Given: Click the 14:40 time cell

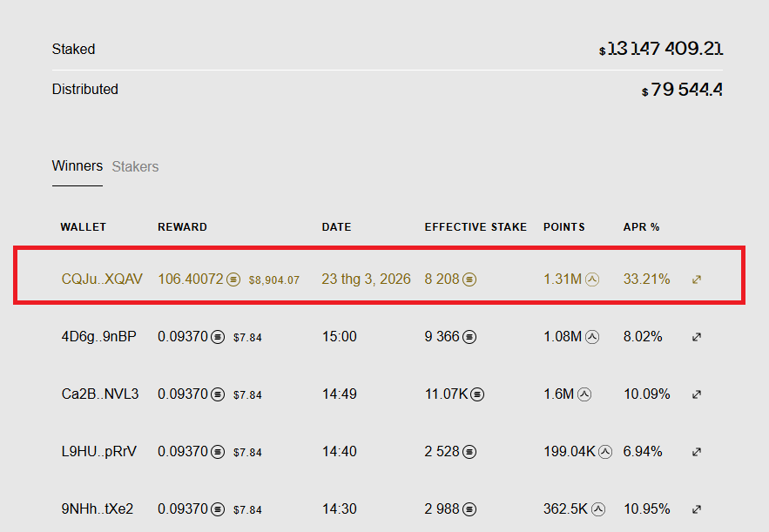Looking at the screenshot, I should tap(340, 451).
